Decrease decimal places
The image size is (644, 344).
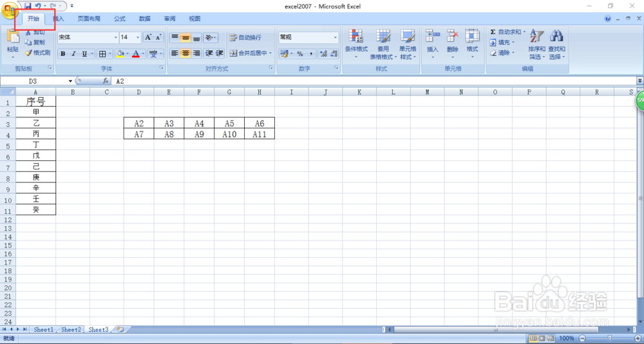tap(334, 54)
